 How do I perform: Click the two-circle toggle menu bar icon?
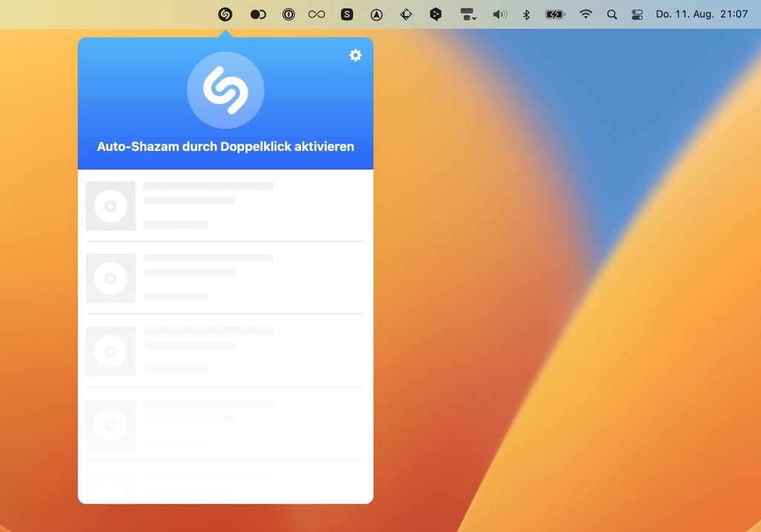point(258,14)
